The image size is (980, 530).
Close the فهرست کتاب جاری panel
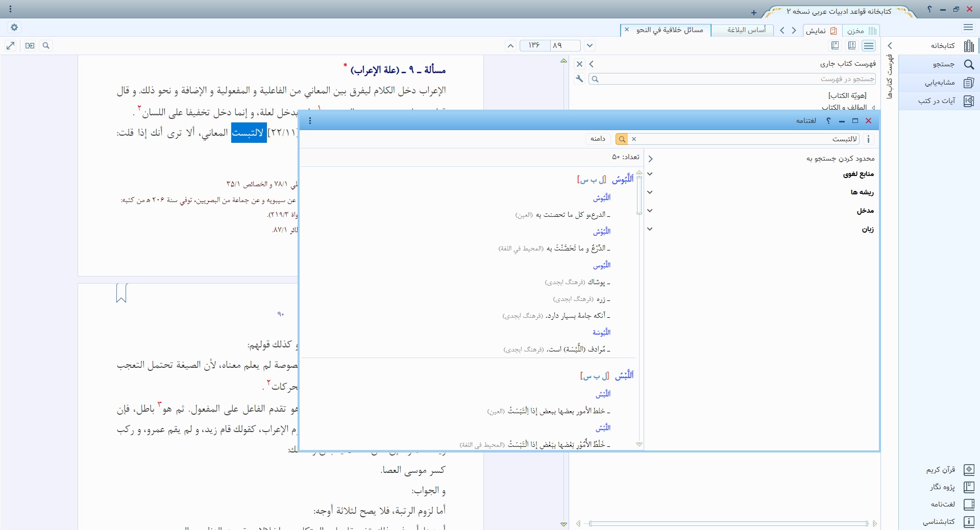tap(579, 64)
